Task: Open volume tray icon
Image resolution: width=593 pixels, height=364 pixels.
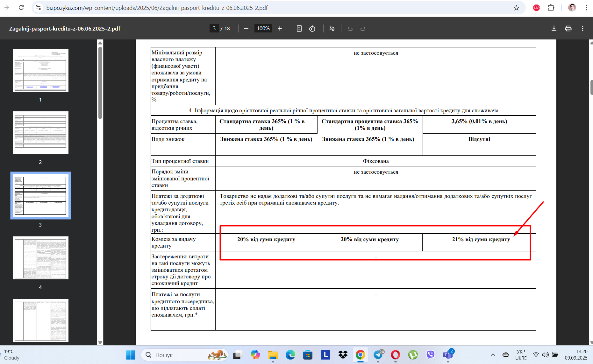Action: tap(545, 355)
